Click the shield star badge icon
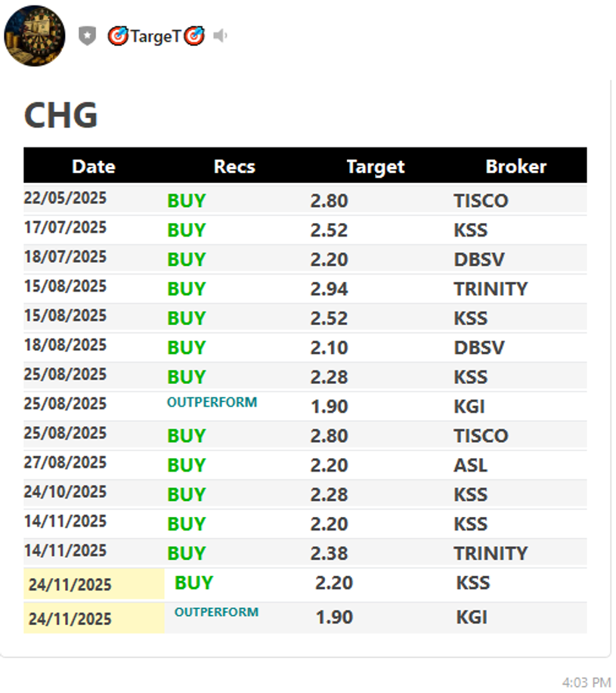 88,36
